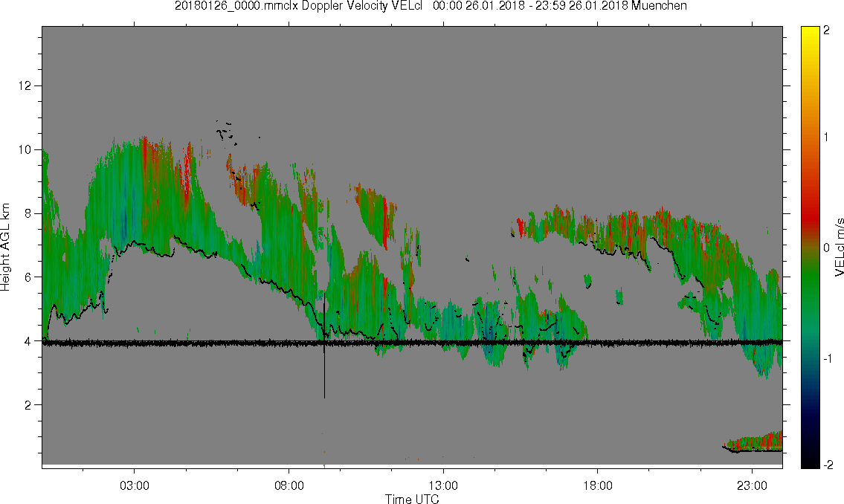Click the height label 12
The width and height of the screenshot is (844, 504).
(25, 85)
